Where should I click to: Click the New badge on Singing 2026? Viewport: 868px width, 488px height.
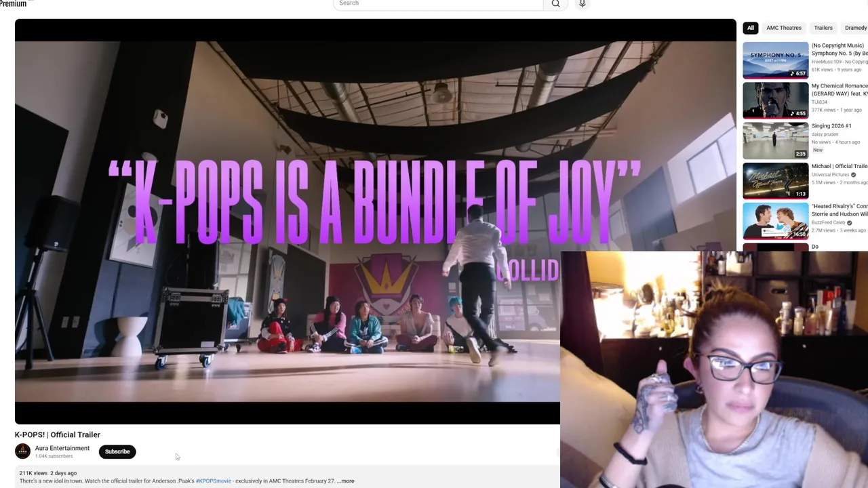818,150
